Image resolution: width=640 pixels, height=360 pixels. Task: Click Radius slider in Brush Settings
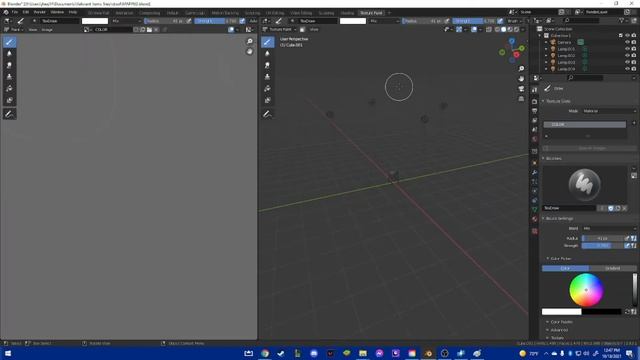602,238
